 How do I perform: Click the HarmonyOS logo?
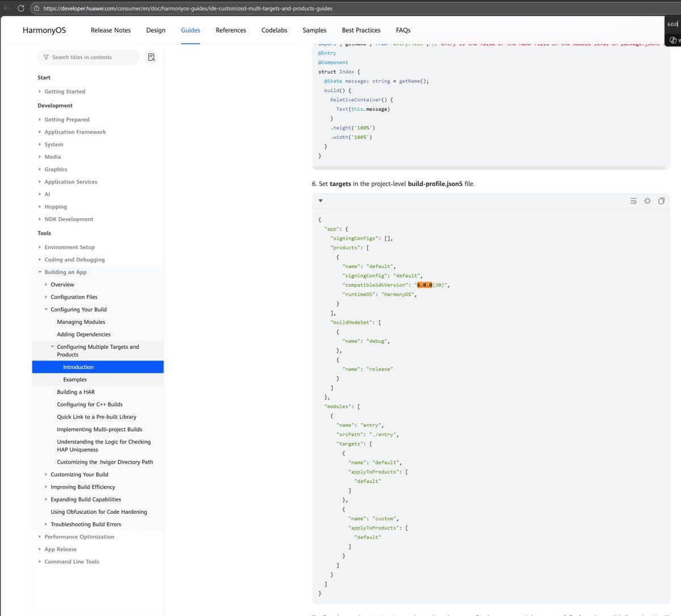coord(44,30)
